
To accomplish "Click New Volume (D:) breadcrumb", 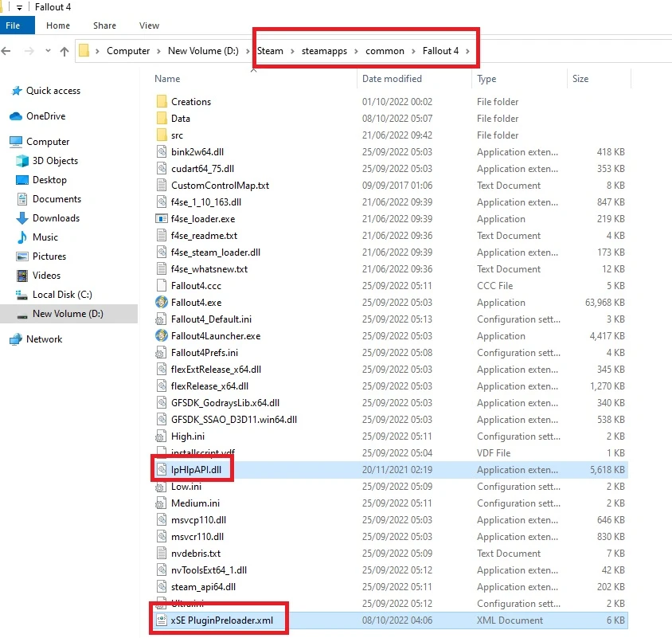I will 203,51.
